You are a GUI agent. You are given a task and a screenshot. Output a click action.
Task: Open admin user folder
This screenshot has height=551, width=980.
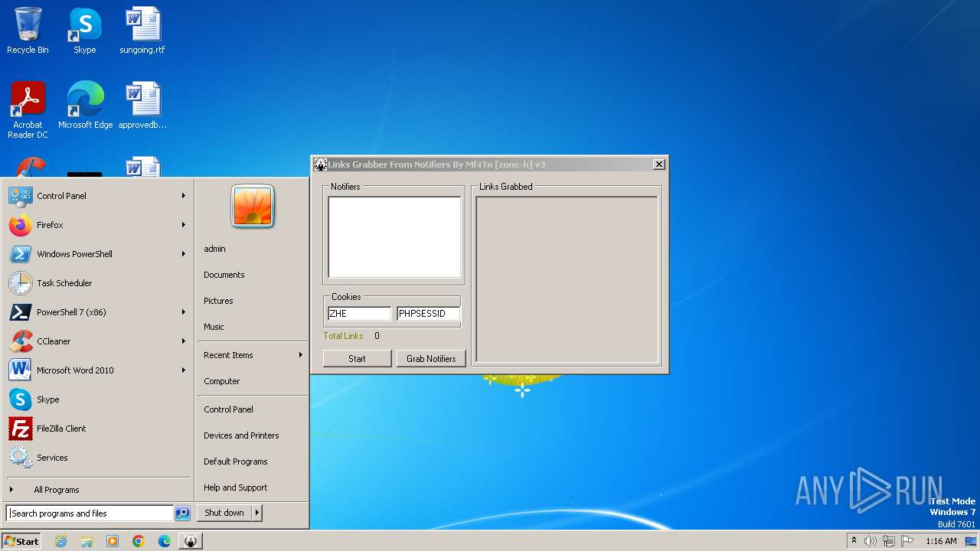pos(214,249)
